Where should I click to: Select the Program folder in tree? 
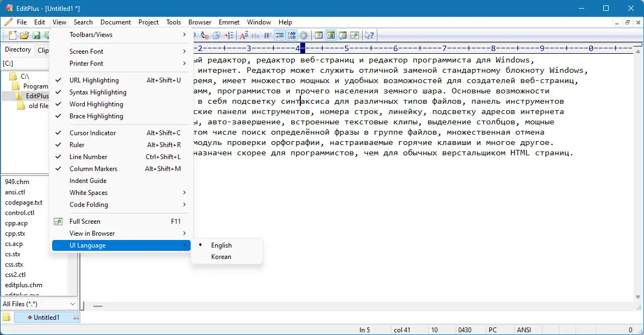point(30,86)
